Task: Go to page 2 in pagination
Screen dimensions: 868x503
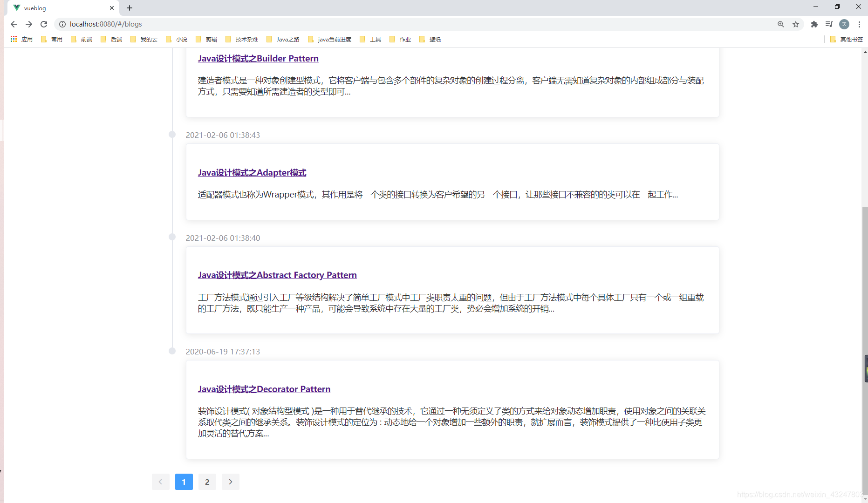Action: pos(207,482)
